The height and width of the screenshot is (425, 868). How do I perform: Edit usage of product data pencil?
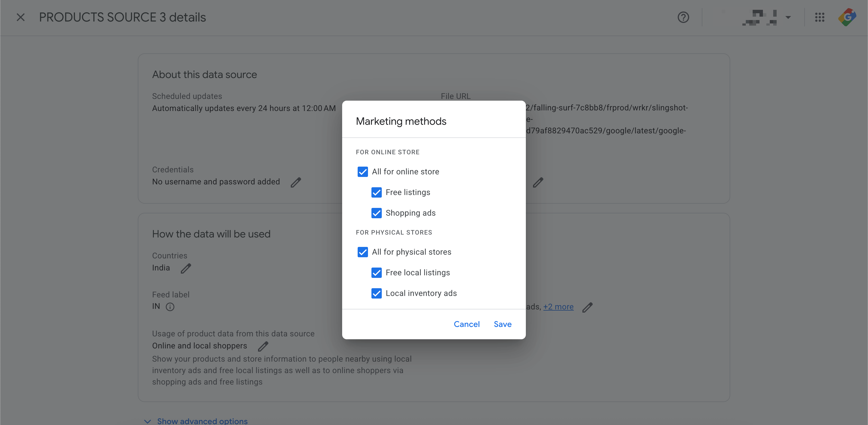(263, 346)
